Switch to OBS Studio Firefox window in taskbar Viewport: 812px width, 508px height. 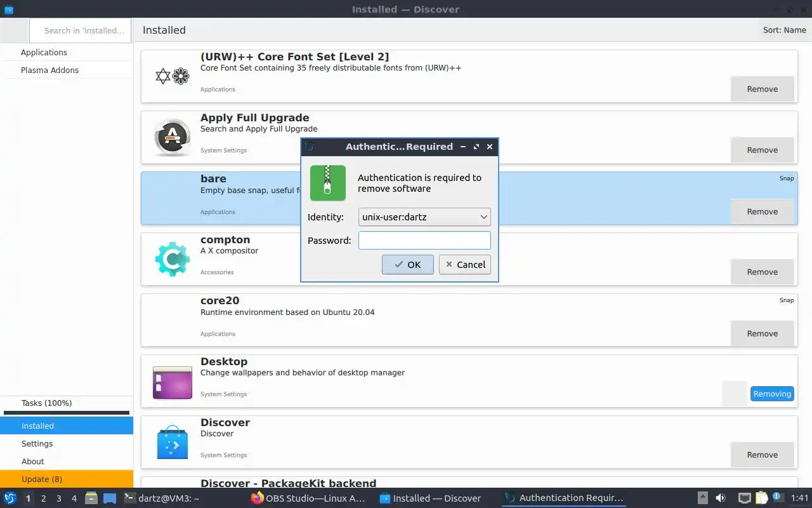click(x=310, y=498)
